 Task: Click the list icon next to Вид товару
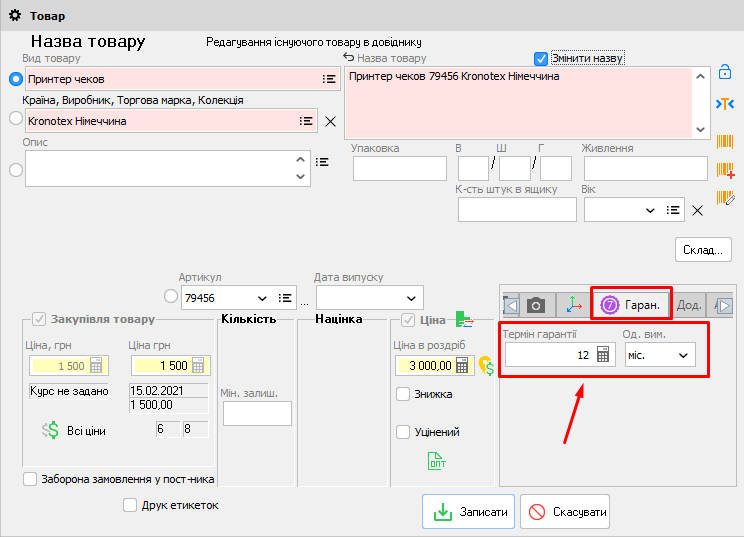tap(328, 79)
